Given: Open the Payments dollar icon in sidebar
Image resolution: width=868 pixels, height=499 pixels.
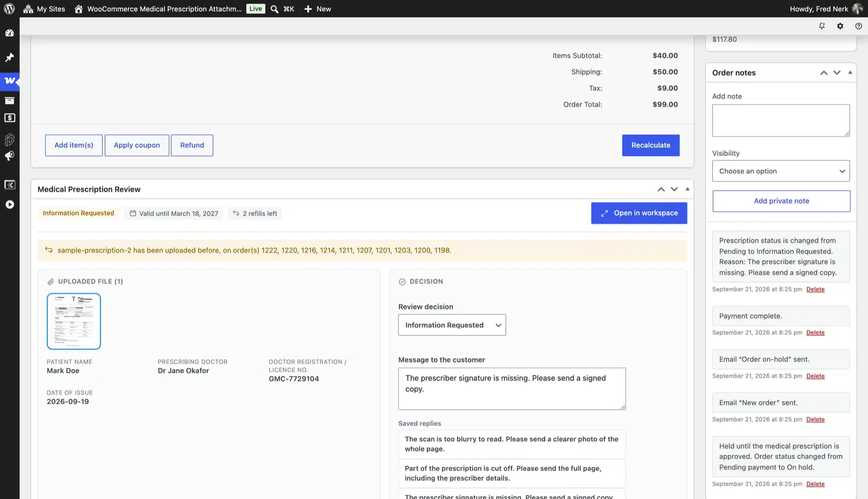Looking at the screenshot, I should coord(9,118).
